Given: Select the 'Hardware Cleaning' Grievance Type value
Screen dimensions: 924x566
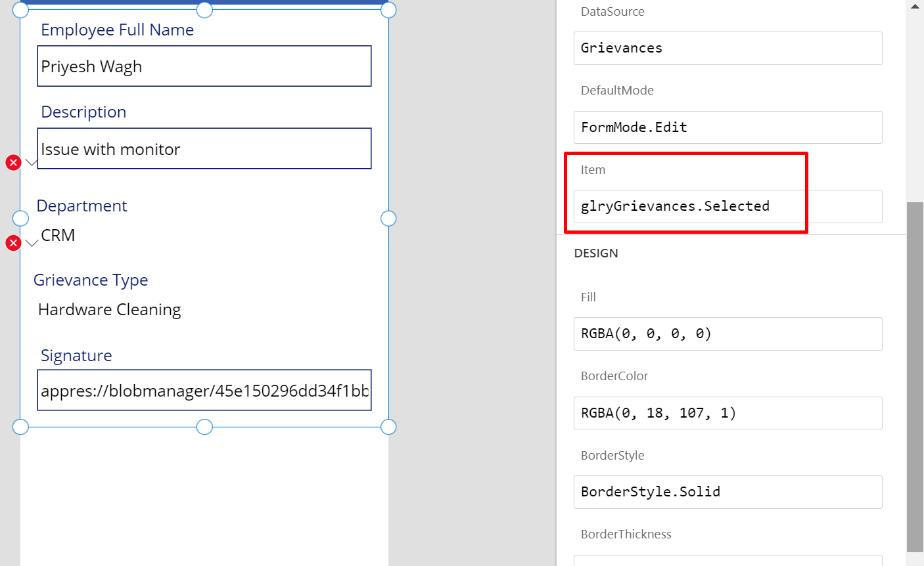Looking at the screenshot, I should 110,310.
